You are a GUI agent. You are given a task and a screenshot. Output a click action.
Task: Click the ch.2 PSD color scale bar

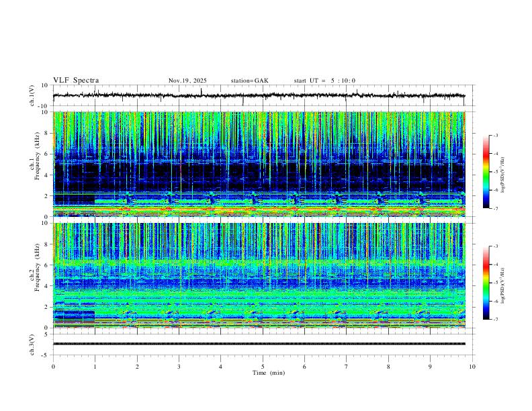(486, 283)
